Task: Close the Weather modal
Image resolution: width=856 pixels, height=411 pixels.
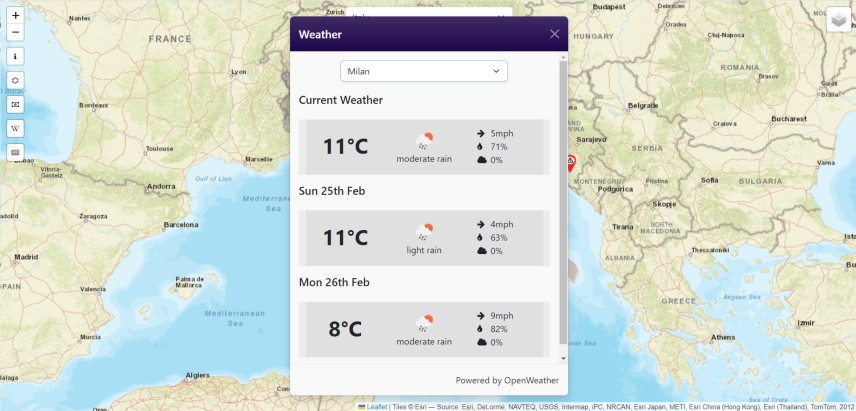Action: [554, 34]
